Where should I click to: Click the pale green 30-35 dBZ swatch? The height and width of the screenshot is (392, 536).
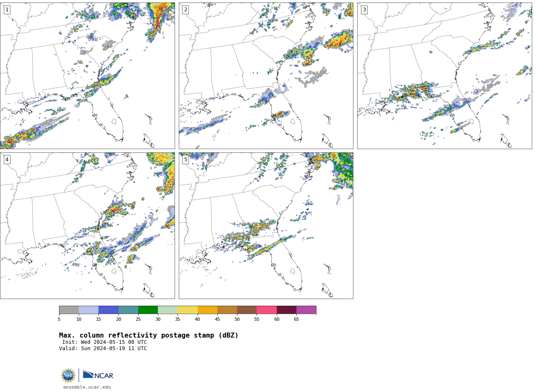tap(168, 310)
